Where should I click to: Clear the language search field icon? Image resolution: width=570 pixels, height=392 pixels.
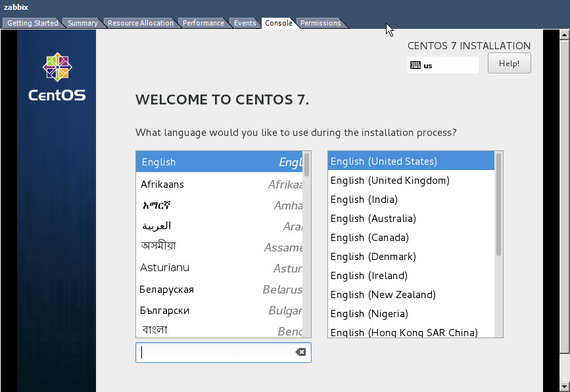pos(300,352)
